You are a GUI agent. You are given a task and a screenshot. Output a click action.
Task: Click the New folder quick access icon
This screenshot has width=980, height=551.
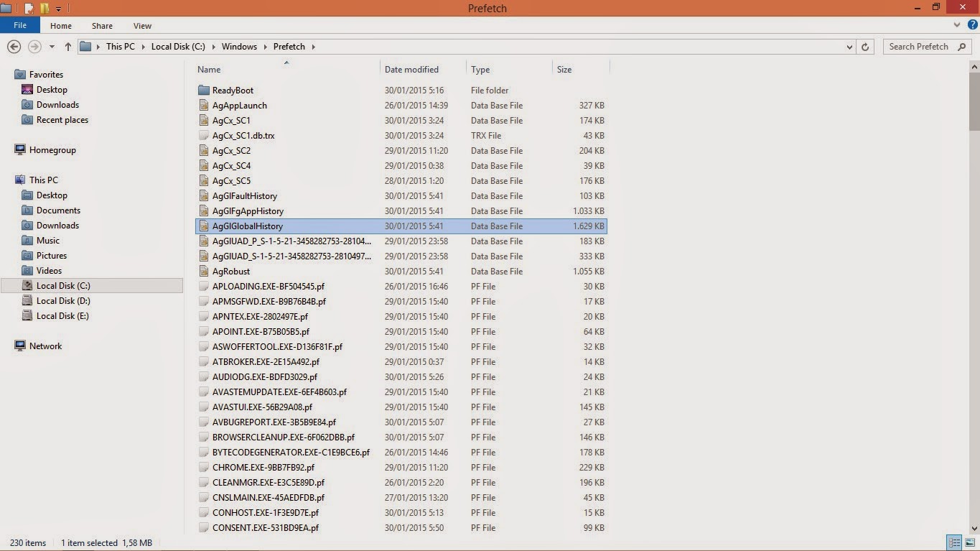[x=45, y=9]
